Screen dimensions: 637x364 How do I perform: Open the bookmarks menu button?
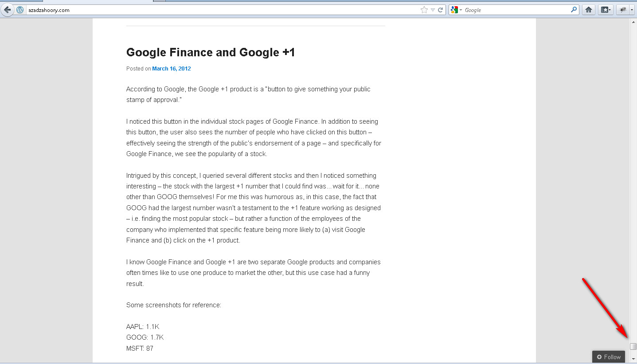(606, 10)
